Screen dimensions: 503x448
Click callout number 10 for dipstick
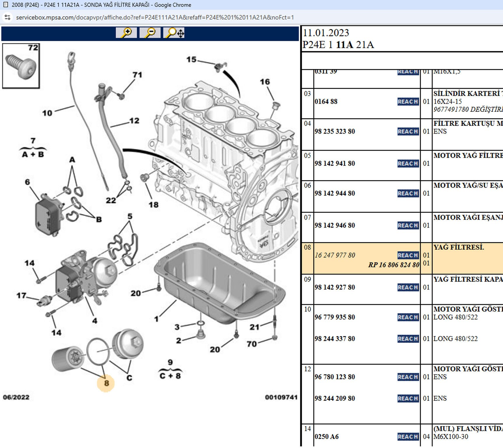click(47, 113)
